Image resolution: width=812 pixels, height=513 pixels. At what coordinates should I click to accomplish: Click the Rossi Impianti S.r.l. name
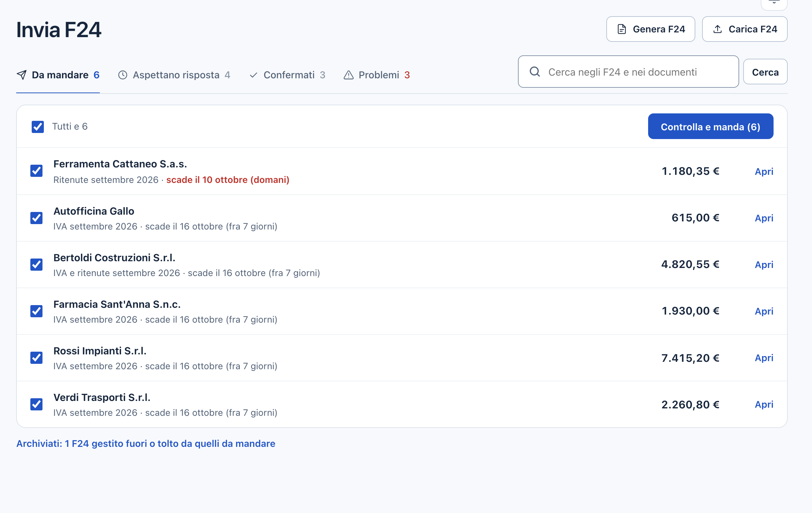coord(100,351)
